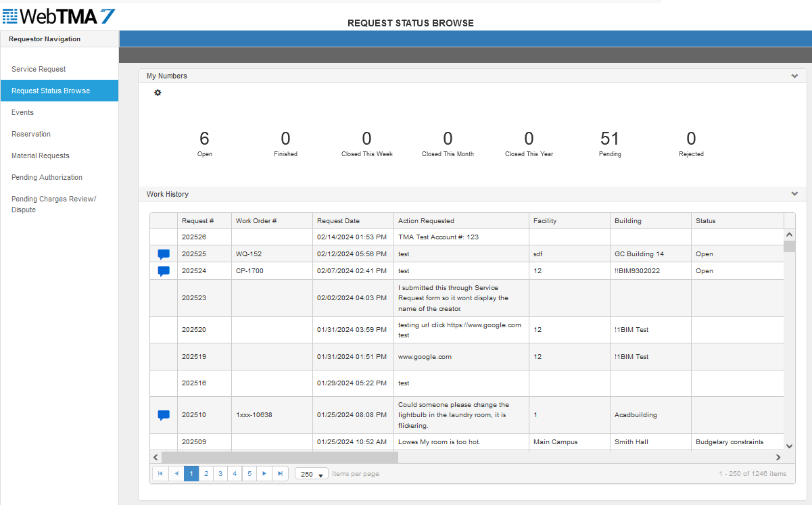This screenshot has height=505, width=812.
Task: View the comment icon beside request 202510
Action: (163, 415)
